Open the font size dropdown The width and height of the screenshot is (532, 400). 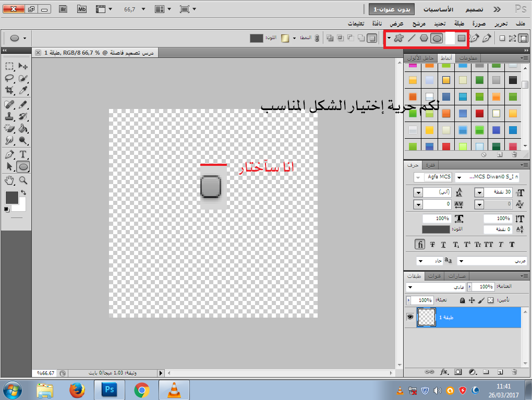479,192
